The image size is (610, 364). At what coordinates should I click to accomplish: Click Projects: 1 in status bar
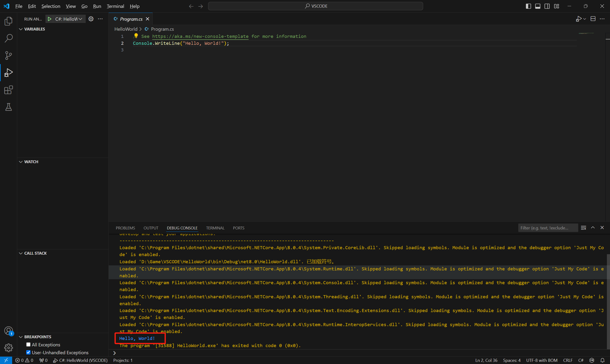123,360
